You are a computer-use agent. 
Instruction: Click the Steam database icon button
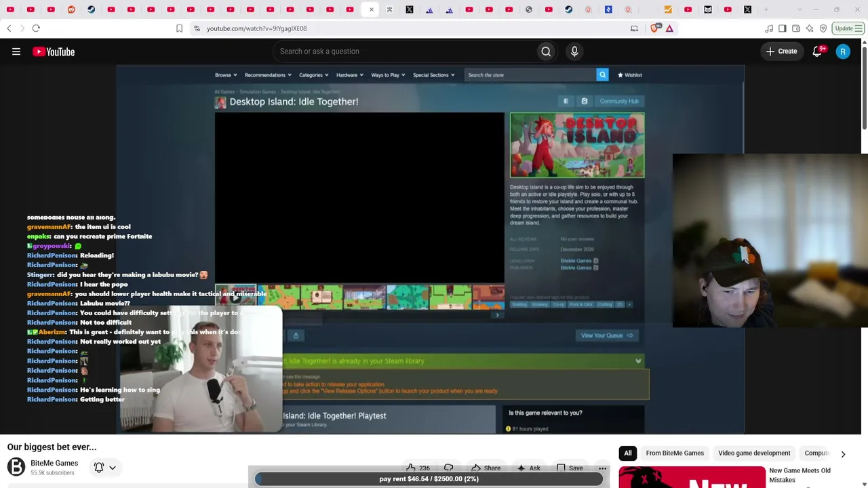coord(585,101)
